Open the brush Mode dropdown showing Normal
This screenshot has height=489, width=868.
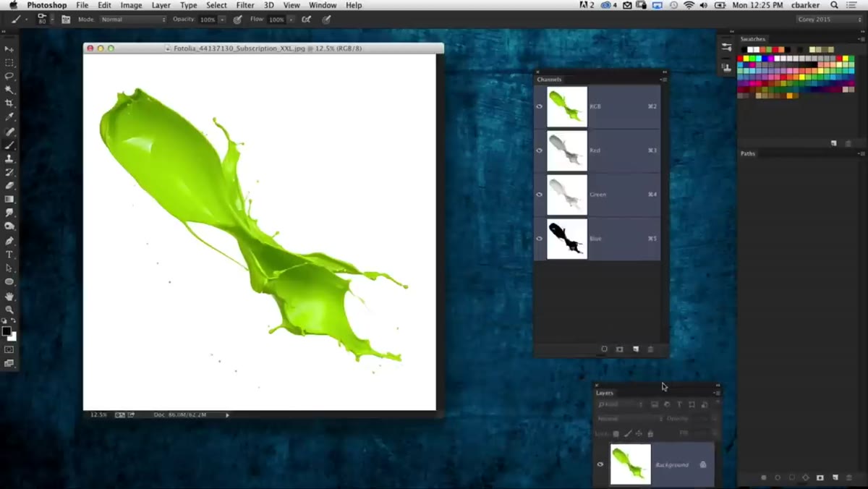point(133,20)
